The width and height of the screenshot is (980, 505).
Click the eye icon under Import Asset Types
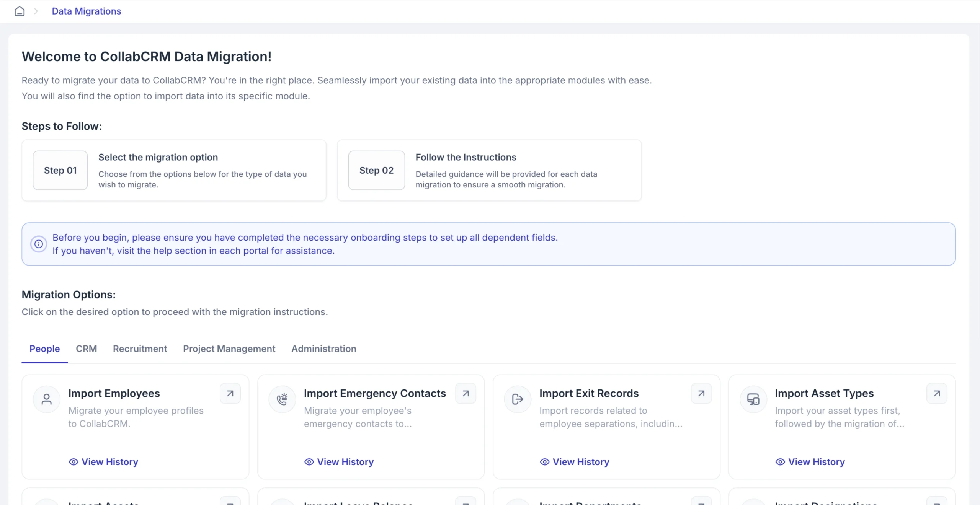coord(780,462)
